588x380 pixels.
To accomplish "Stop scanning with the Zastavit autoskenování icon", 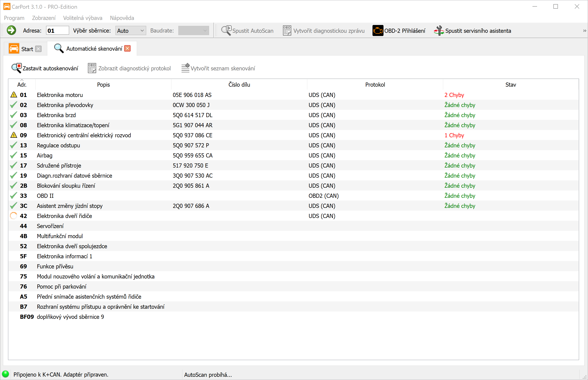I will pos(17,68).
